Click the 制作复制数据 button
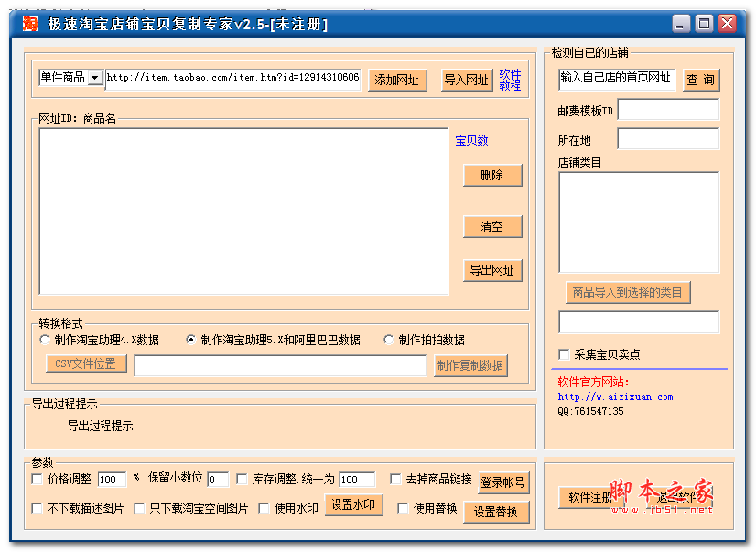 coord(470,364)
